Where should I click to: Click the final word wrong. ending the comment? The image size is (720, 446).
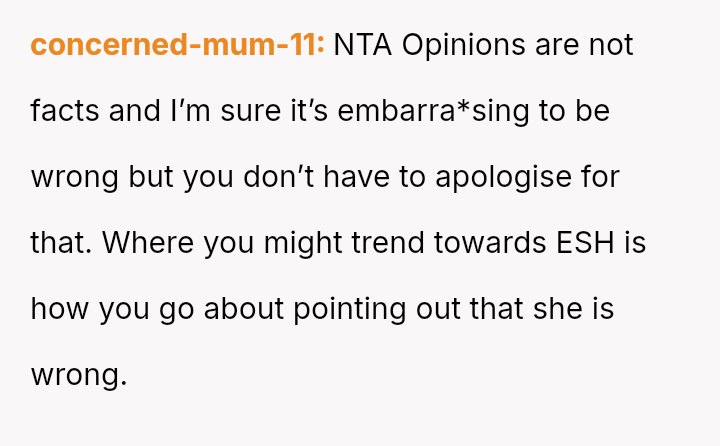[x=79, y=375]
